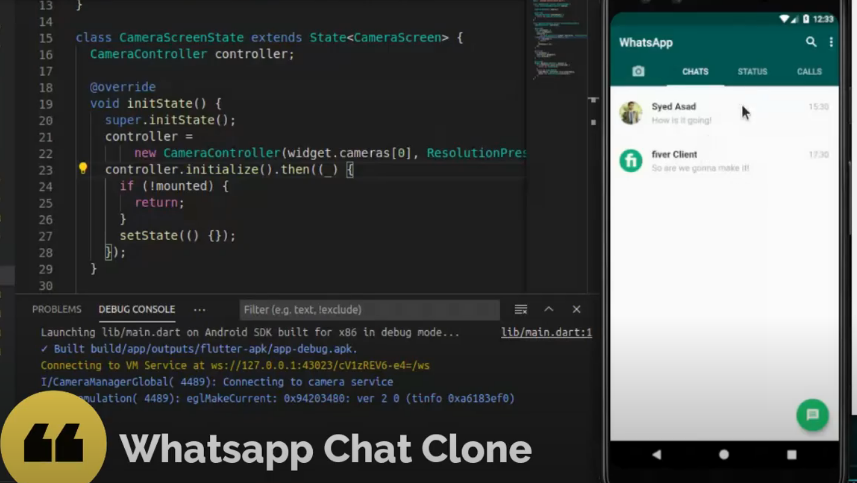Click the editor minimap code overview
The height and width of the screenshot is (483, 857).
pos(560,41)
